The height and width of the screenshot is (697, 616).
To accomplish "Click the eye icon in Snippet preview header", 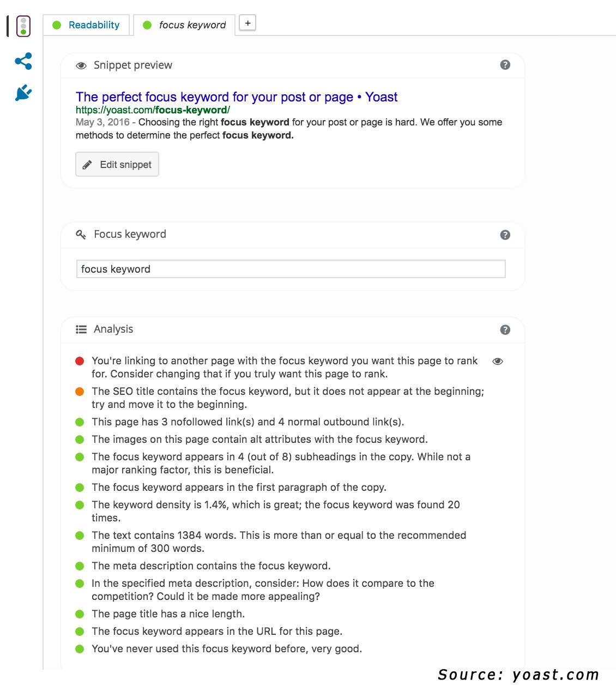I will (x=81, y=65).
